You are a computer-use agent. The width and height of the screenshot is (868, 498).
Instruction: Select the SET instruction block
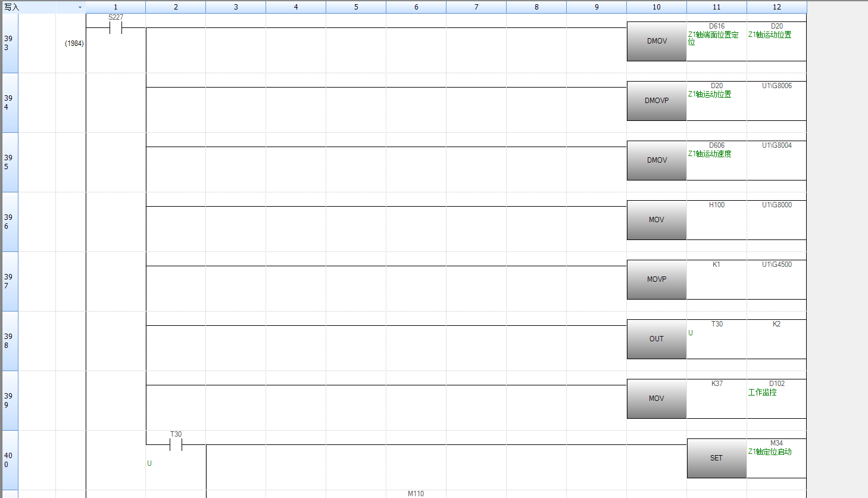[x=716, y=458]
